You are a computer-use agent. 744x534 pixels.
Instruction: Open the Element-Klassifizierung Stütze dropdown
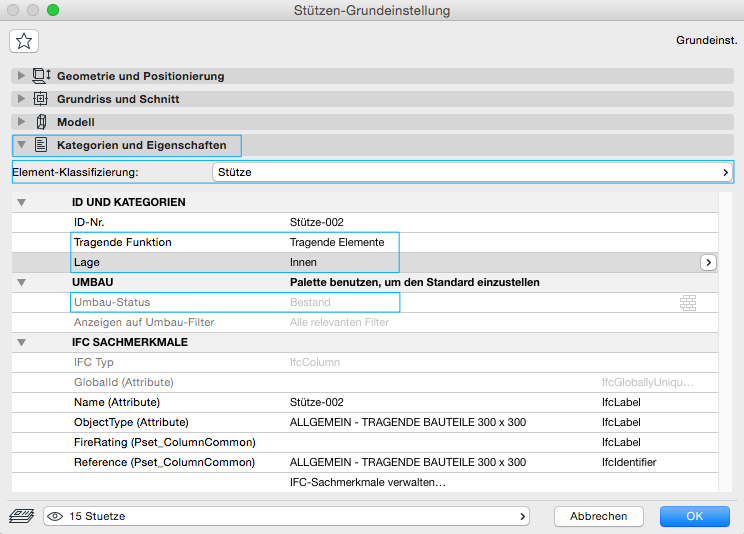click(x=473, y=172)
